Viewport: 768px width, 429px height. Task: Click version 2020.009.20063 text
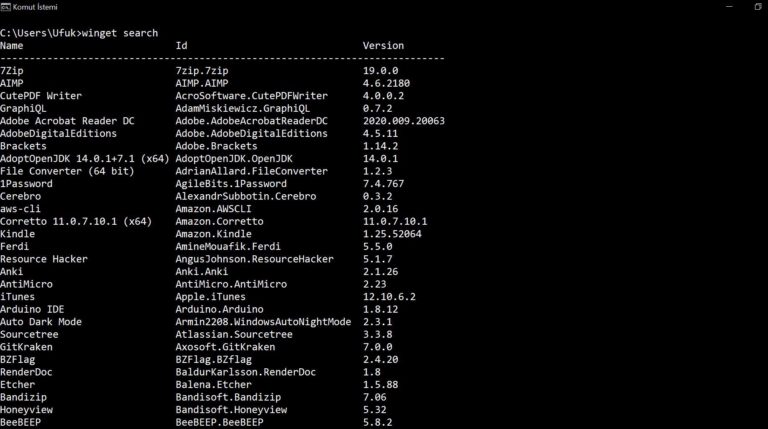(x=404, y=121)
